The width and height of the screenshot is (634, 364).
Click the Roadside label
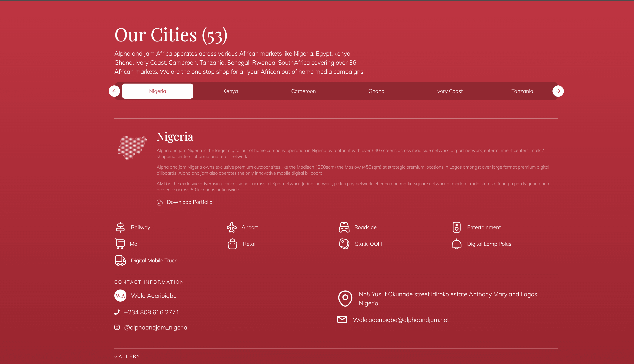tap(365, 227)
